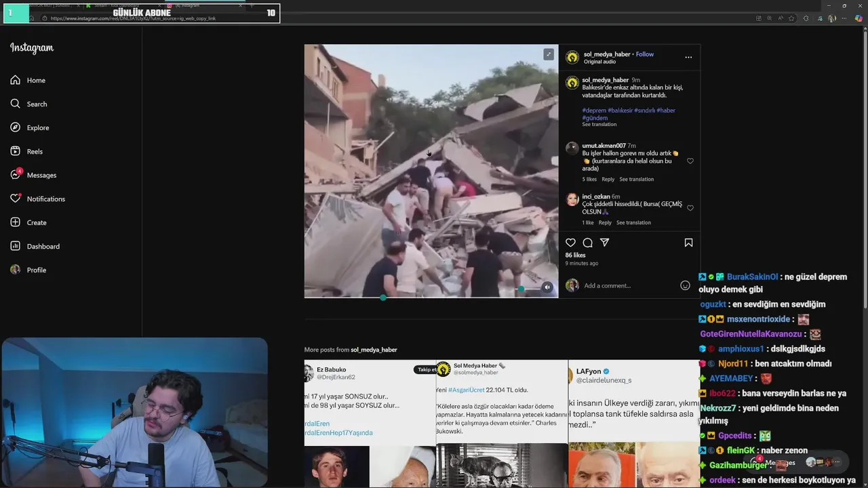Open the #haber hashtag
Screen dimensions: 868x488
point(666,110)
